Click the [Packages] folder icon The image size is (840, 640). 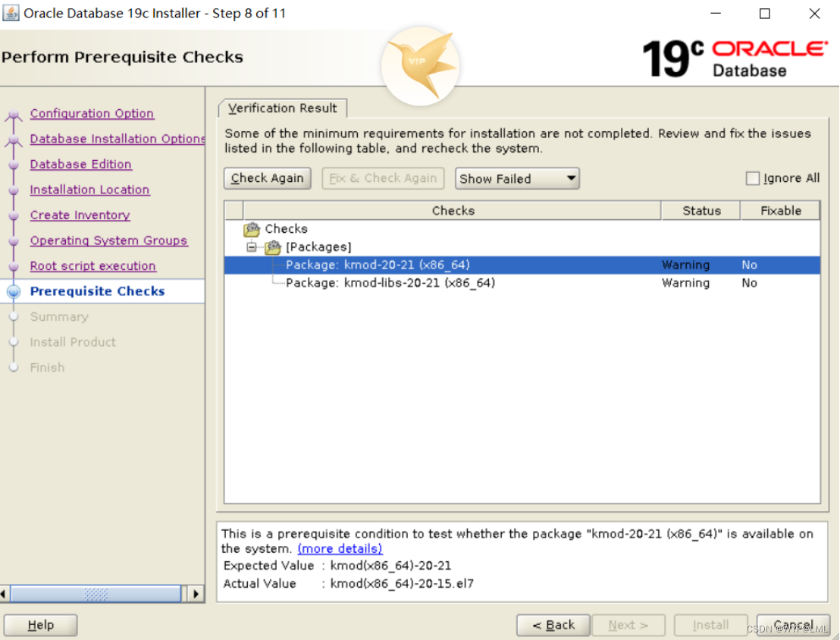(273, 247)
